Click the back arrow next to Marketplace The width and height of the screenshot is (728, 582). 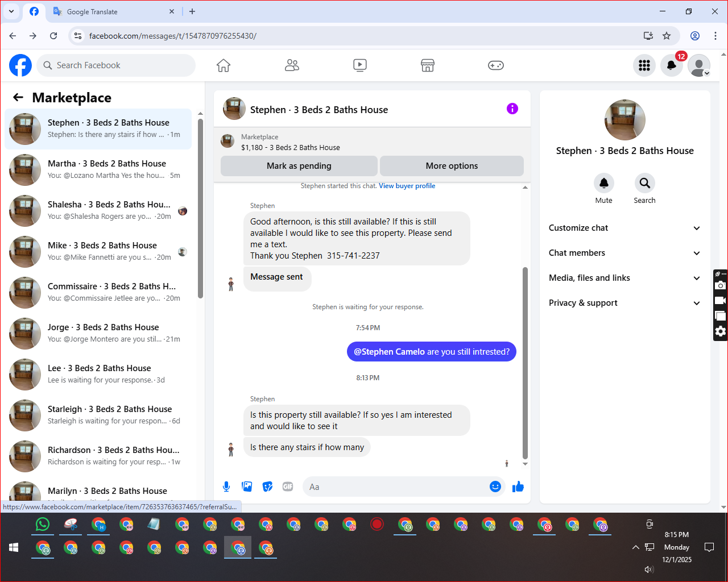click(18, 97)
